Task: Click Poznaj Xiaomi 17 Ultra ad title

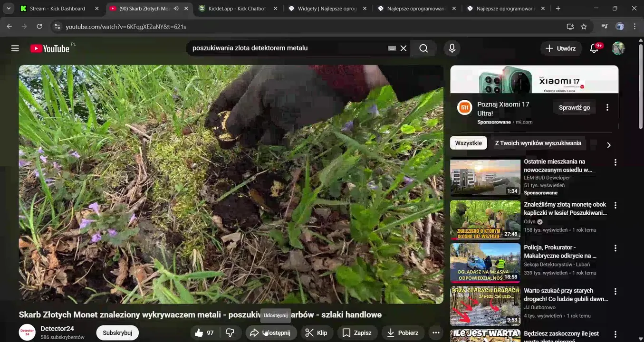Action: click(x=503, y=109)
